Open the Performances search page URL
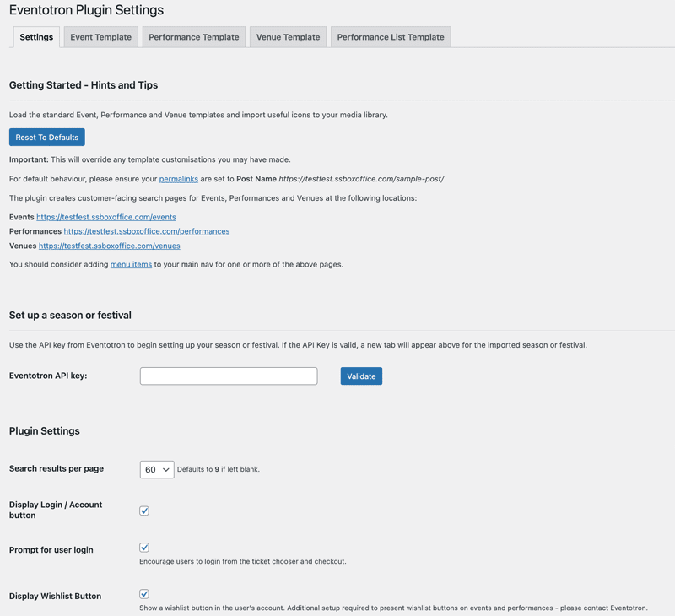This screenshot has height=616, width=675. coord(146,231)
